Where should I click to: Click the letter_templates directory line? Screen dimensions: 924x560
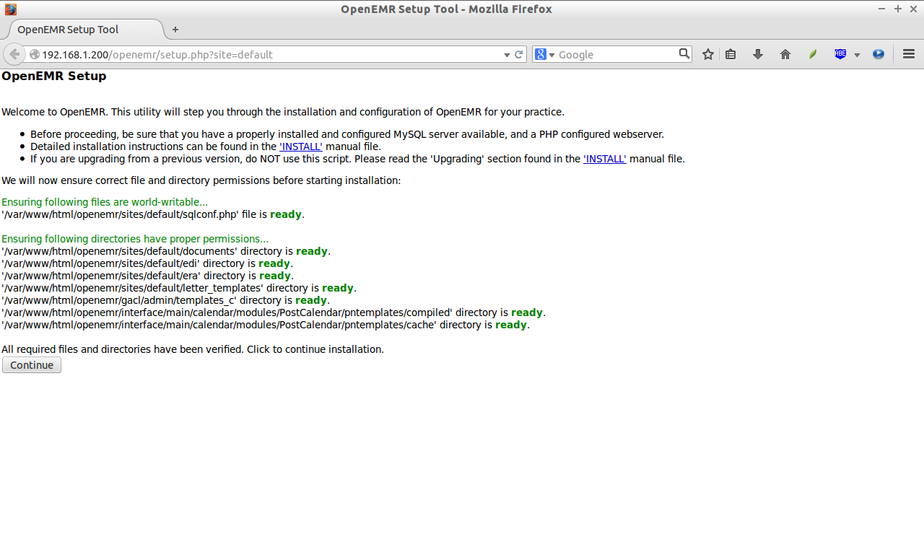(179, 288)
